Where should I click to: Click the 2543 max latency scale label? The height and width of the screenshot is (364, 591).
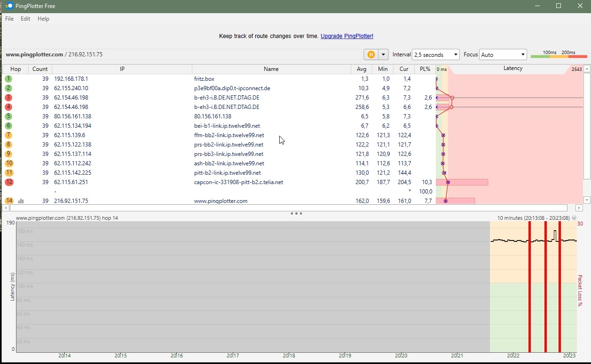[x=576, y=70]
